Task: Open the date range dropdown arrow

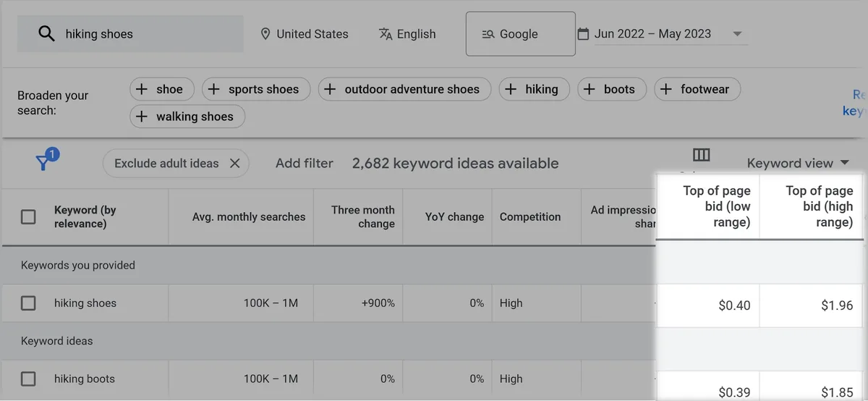Action: tap(737, 34)
